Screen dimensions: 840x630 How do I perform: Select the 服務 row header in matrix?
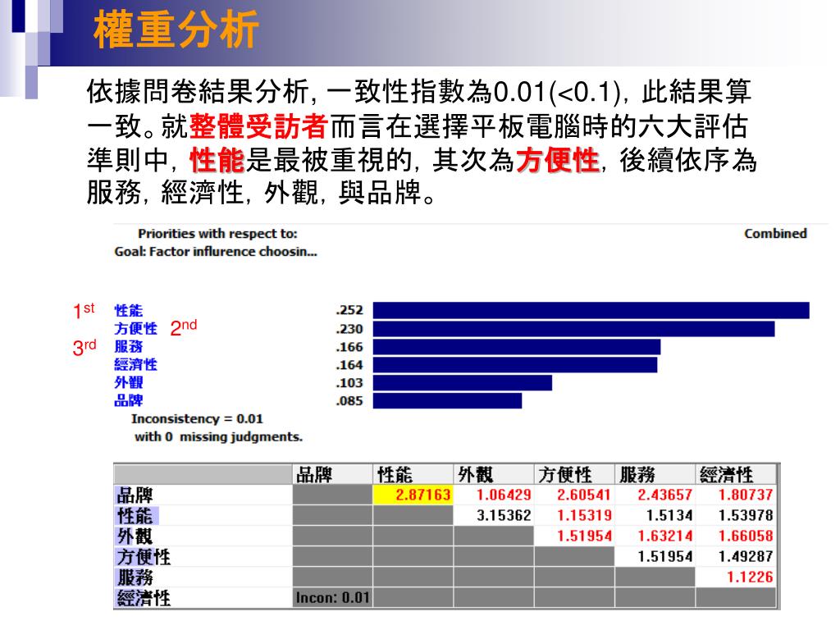(x=203, y=577)
